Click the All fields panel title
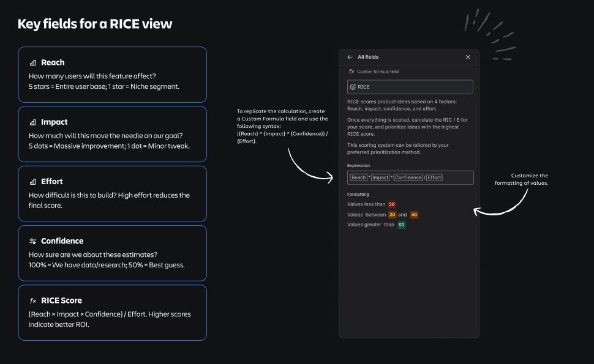The width and height of the screenshot is (594, 364). pyautogui.click(x=368, y=57)
